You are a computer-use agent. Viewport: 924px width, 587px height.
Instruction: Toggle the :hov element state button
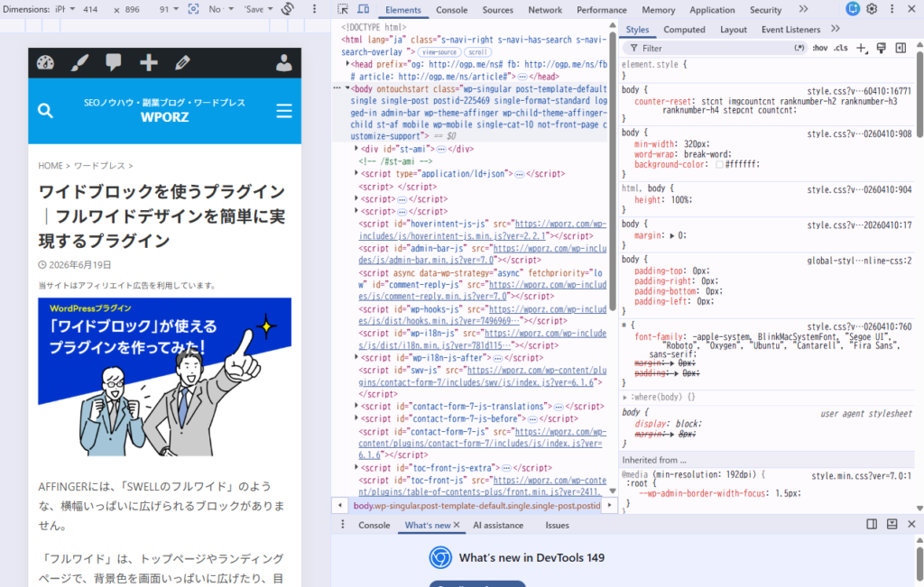[819, 49]
